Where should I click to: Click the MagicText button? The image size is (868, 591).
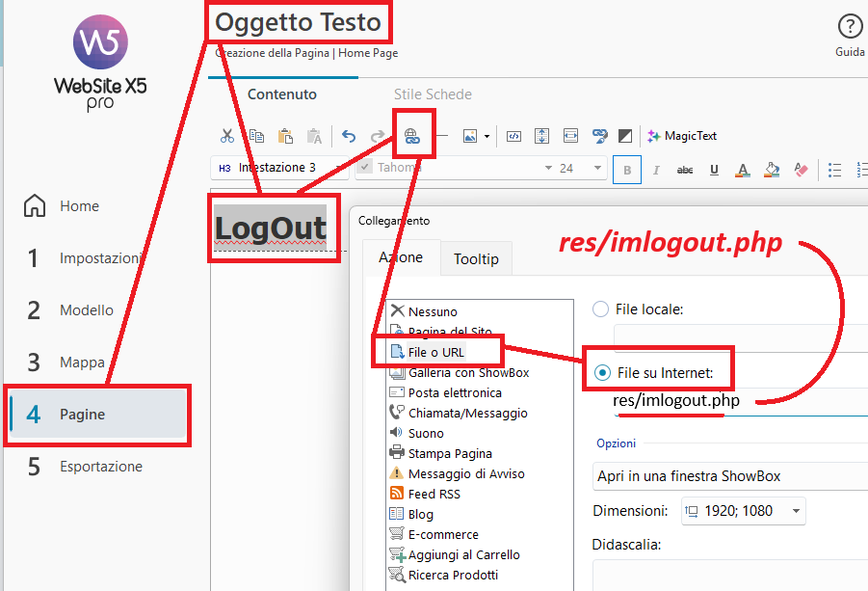(x=682, y=136)
